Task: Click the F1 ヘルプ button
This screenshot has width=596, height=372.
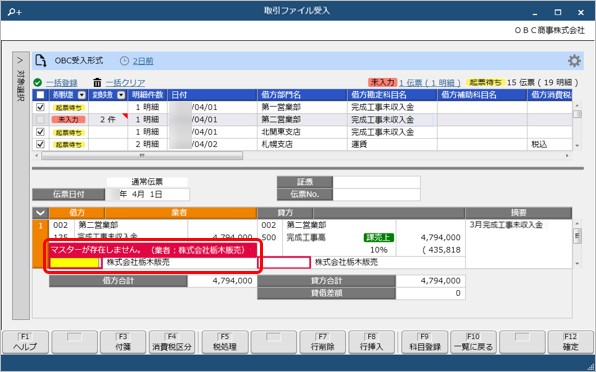Action: tap(25, 342)
